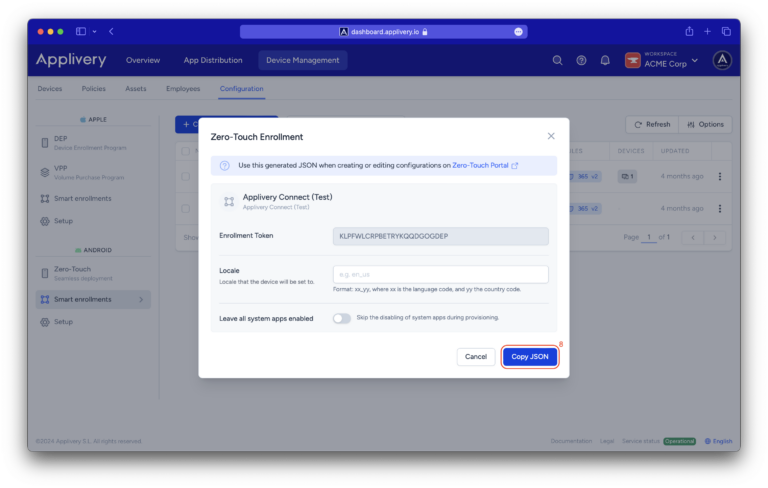768x488 pixels.
Task: Open the second row's three-dot menu
Action: pyautogui.click(x=720, y=209)
